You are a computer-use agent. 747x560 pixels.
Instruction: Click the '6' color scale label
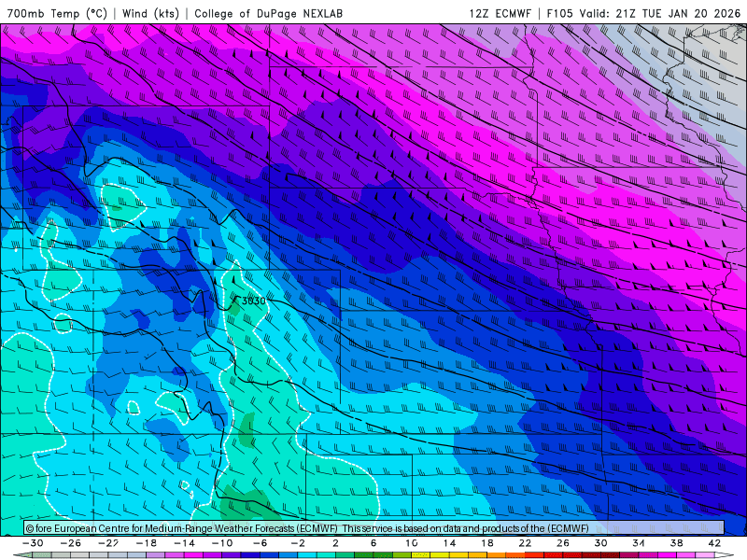373,543
